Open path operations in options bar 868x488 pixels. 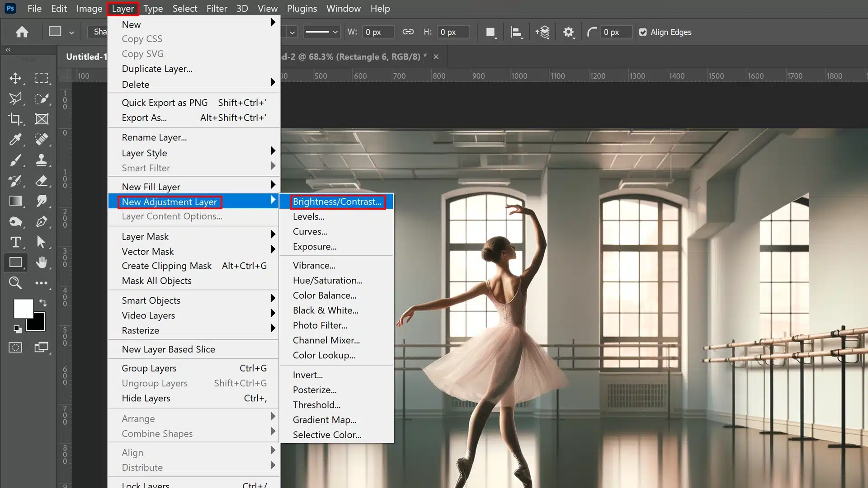pyautogui.click(x=491, y=32)
